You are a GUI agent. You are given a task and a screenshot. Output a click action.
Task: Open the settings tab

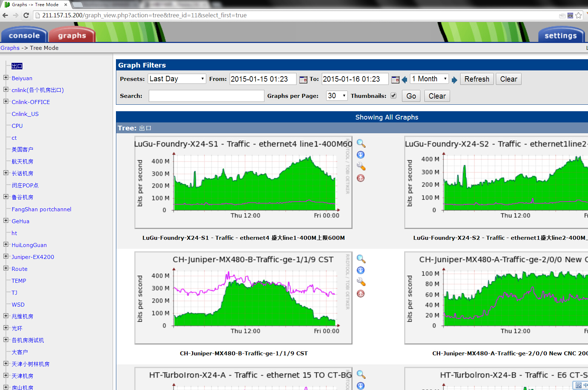pos(561,35)
